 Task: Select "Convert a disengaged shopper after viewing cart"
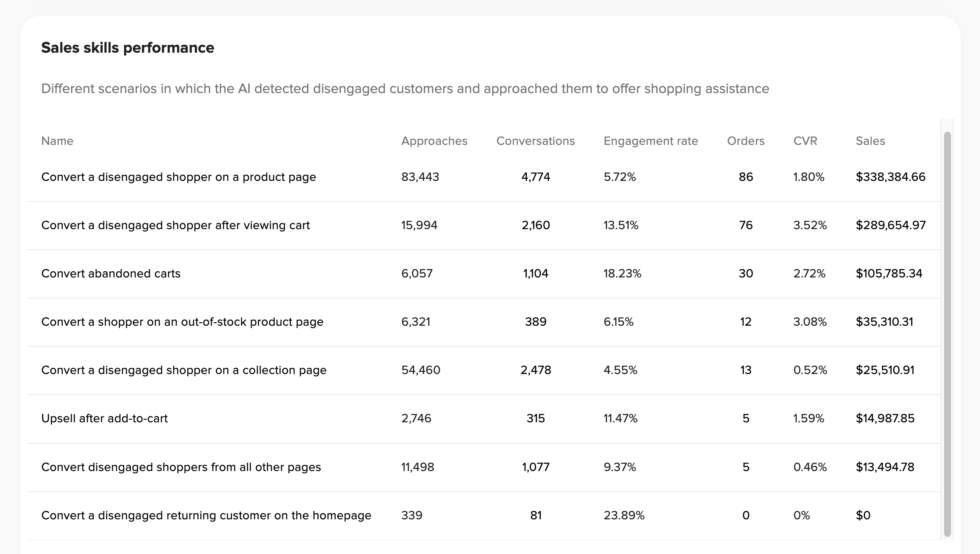pos(175,225)
